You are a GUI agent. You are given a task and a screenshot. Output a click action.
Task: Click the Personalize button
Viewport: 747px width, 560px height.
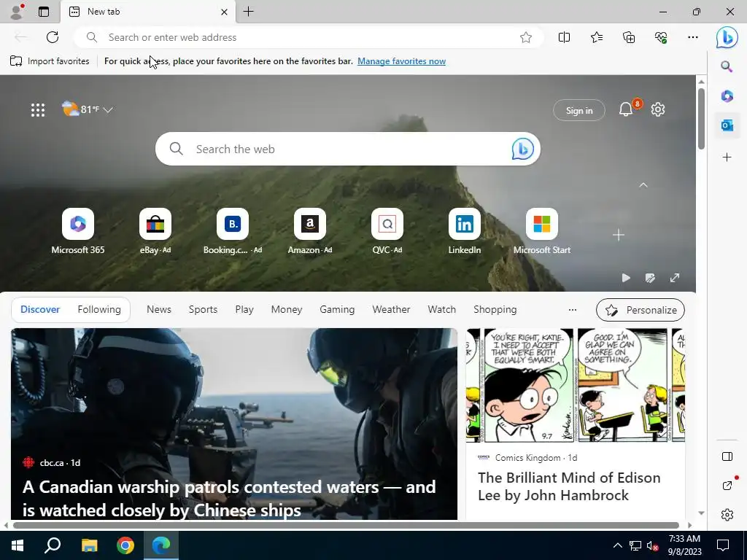tap(640, 310)
